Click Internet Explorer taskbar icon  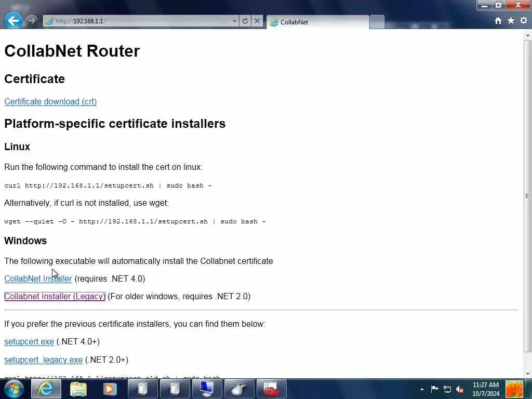pyautogui.click(x=46, y=389)
